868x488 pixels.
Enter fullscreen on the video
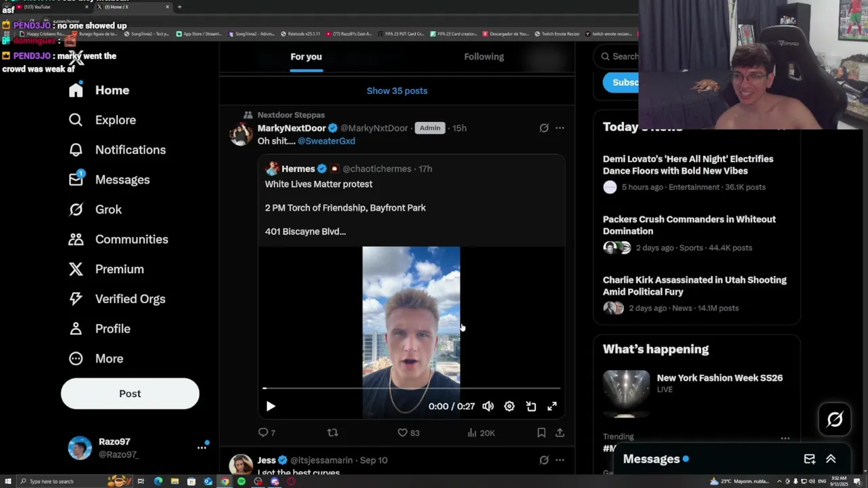(x=552, y=406)
